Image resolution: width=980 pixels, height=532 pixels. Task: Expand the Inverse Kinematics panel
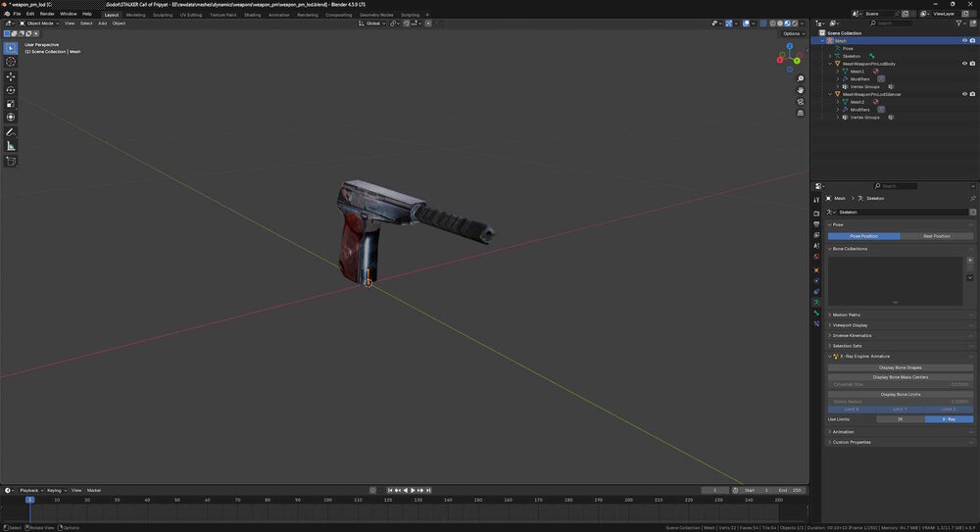(900, 336)
